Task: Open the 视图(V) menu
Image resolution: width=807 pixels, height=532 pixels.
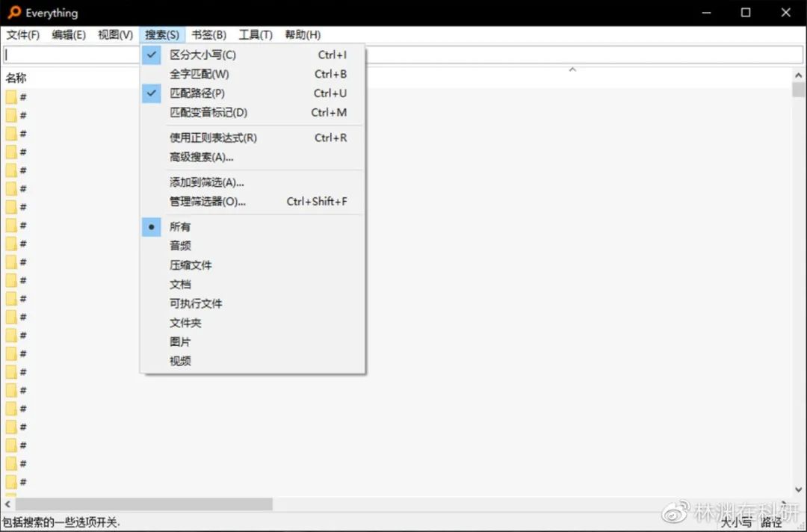Action: coord(116,35)
